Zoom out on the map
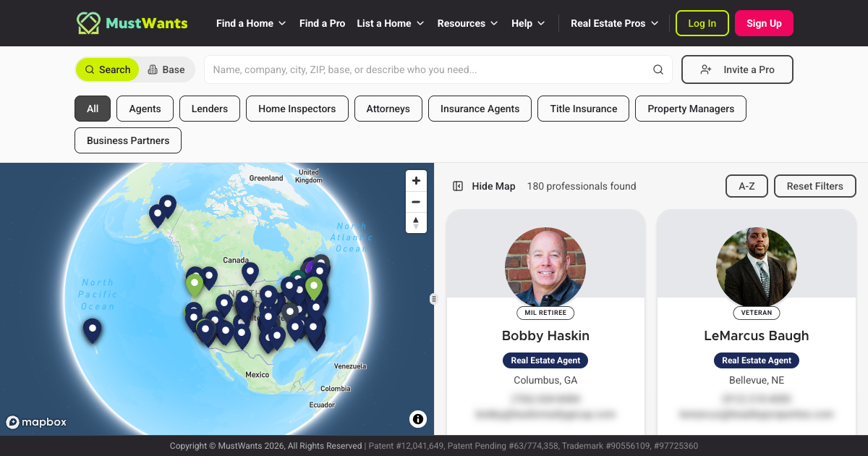The width and height of the screenshot is (868, 456). coord(415,202)
